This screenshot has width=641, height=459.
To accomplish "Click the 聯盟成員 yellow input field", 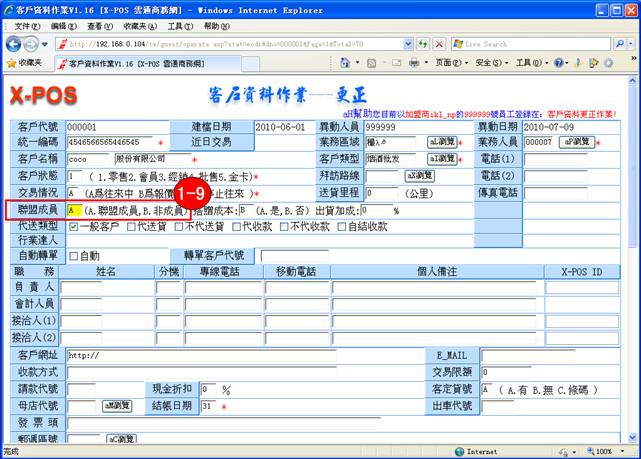I will (x=74, y=211).
